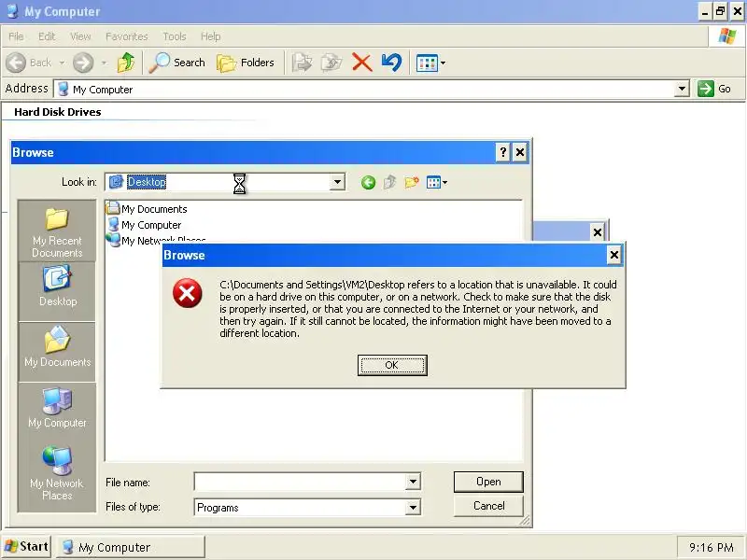Screen dimensions: 747x560
Task: Create new folder icon in Browse dialog
Action: click(412, 182)
